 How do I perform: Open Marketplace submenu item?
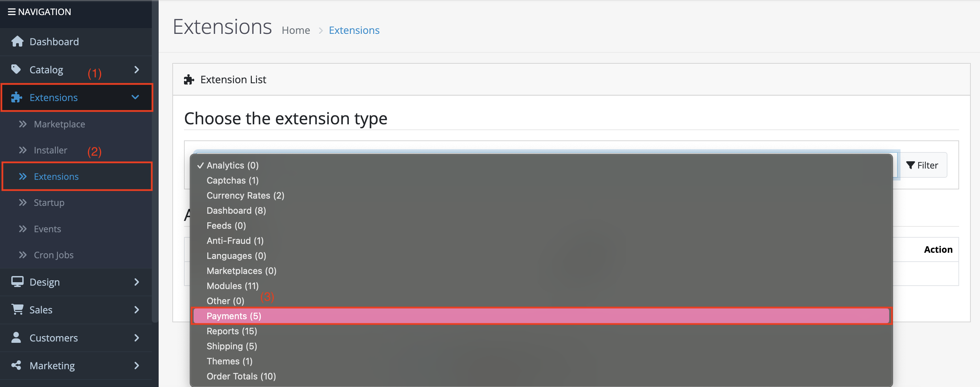click(x=59, y=124)
